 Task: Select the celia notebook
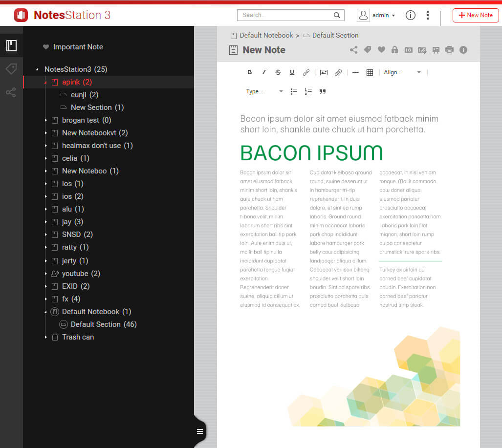click(x=76, y=158)
